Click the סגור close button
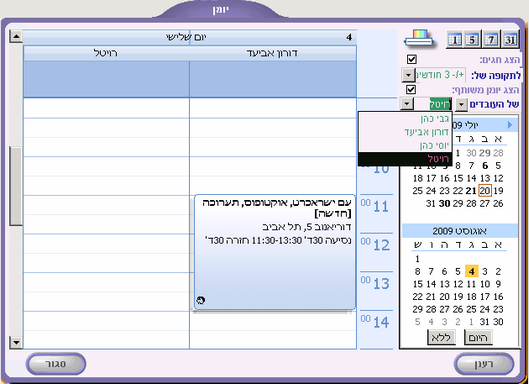The image size is (529, 384). point(56,364)
